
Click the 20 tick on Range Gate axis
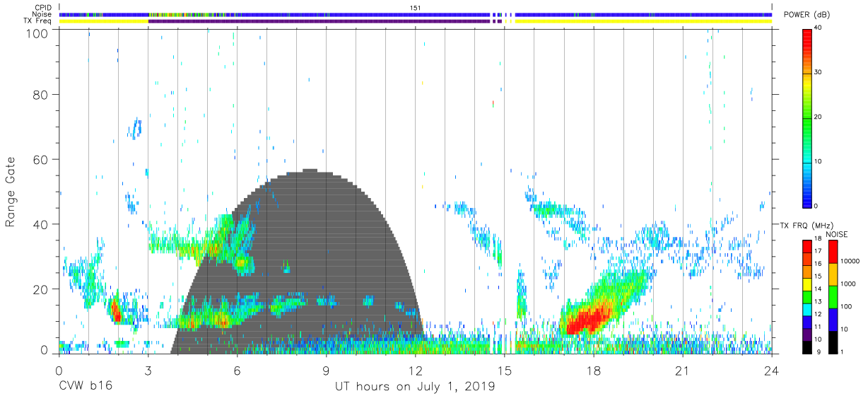click(x=41, y=289)
